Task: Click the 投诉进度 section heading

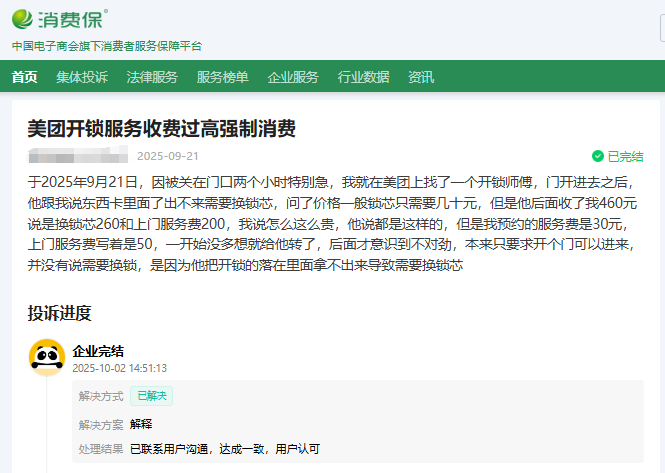Action: coord(59,314)
